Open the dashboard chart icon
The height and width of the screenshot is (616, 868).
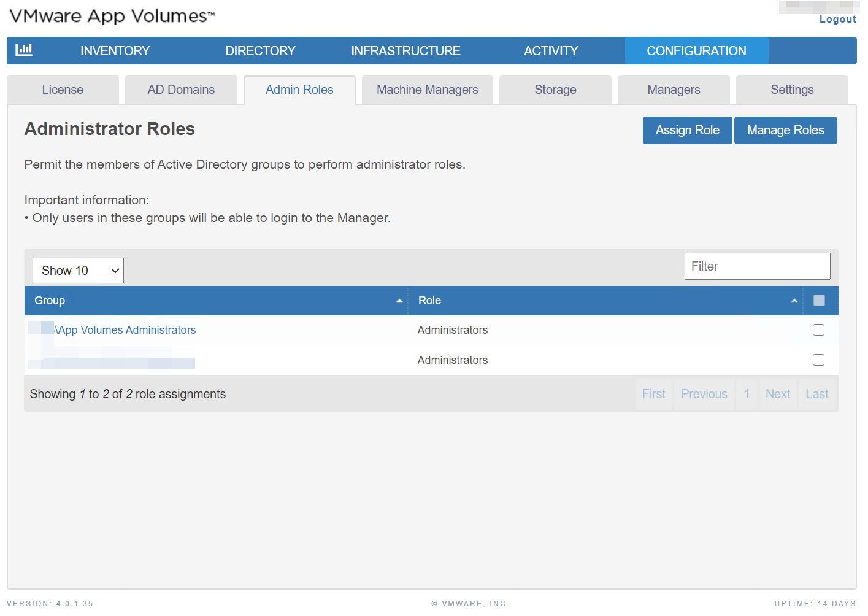[x=24, y=50]
